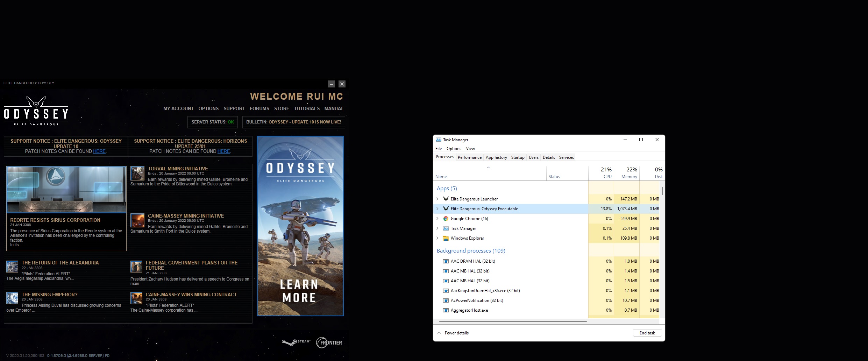The image size is (868, 361).
Task: Click the sort arrow above Name column
Action: point(489,168)
